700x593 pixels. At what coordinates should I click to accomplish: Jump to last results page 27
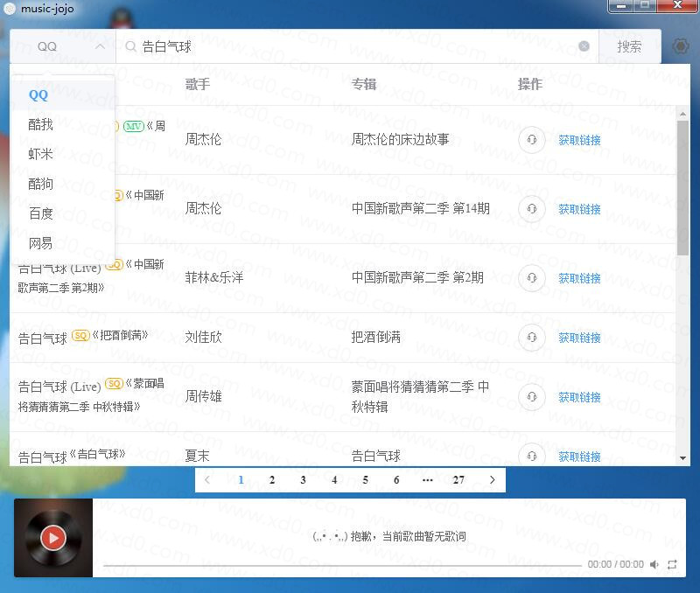point(458,479)
